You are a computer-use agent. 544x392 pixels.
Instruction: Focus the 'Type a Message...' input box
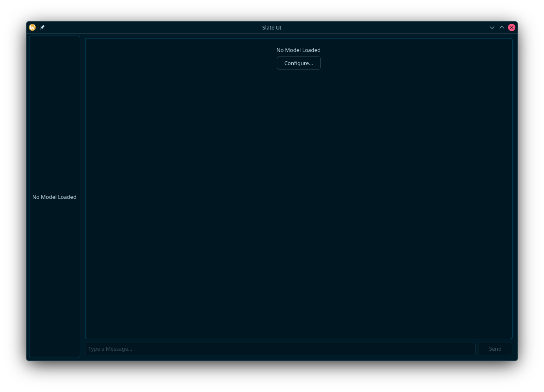[x=280, y=349]
